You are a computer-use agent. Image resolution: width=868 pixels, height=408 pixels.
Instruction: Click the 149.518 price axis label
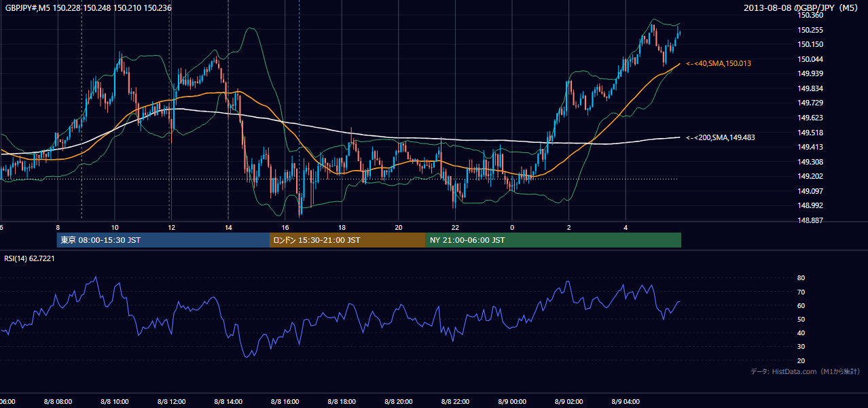[810, 133]
